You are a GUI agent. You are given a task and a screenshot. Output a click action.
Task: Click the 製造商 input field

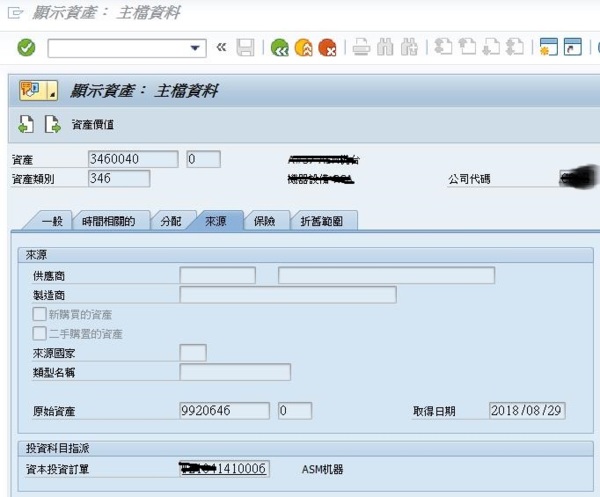tap(288, 295)
